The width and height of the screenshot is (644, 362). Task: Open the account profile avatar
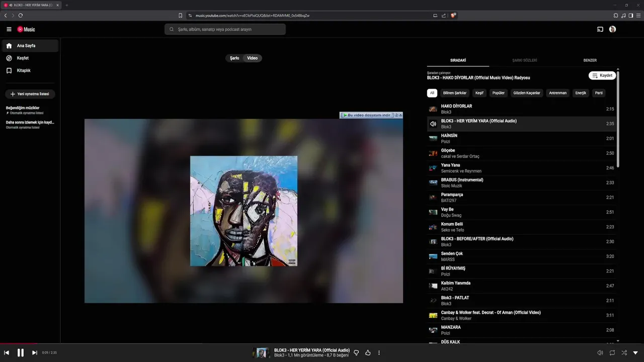(612, 29)
